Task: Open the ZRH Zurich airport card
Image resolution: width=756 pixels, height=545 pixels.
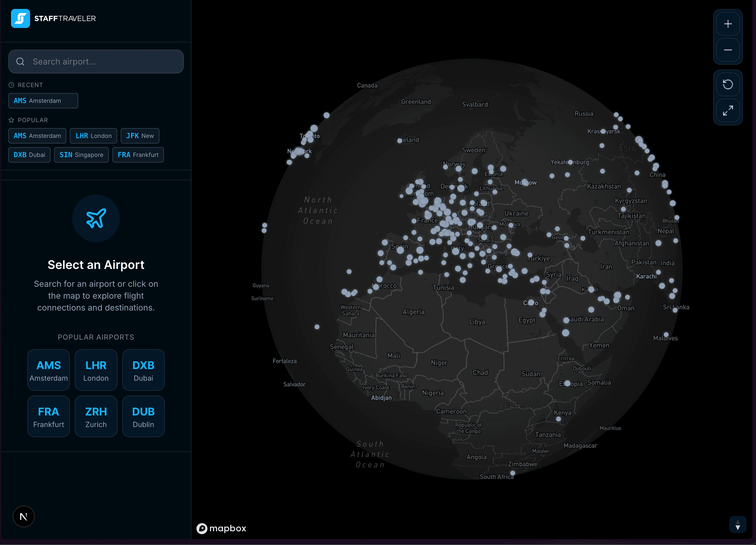Action: (x=96, y=416)
